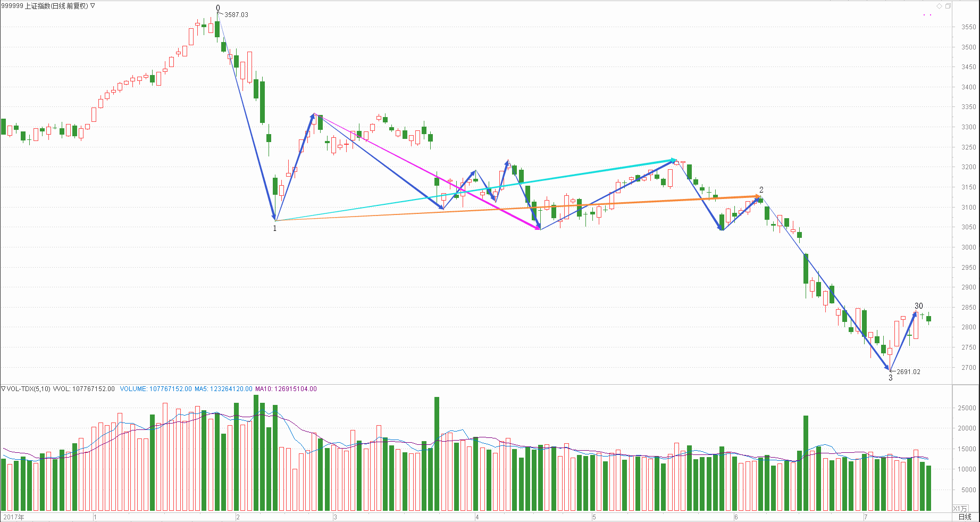Expand the VOL-TDX indicator triangle menu
The image size is (980, 522).
coord(3,389)
